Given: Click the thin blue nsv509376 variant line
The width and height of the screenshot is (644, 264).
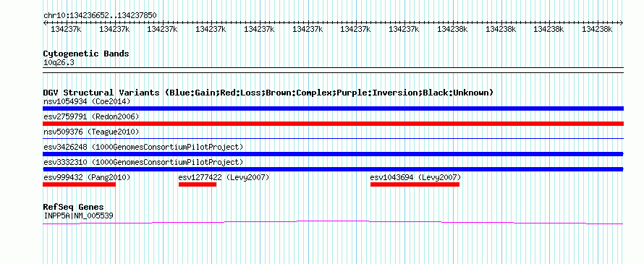Looking at the screenshot, I should [333, 139].
